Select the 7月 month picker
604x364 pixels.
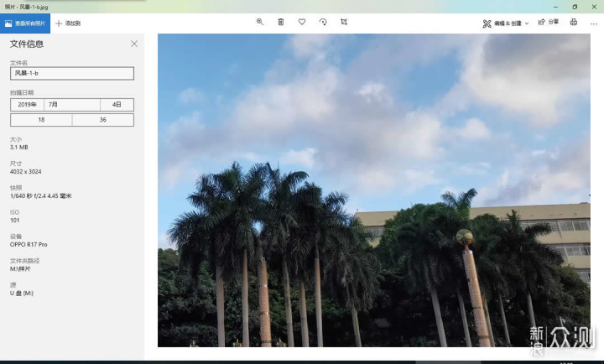click(73, 105)
